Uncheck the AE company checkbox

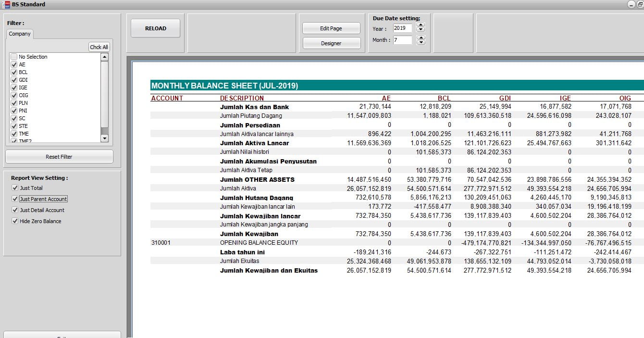[14, 64]
